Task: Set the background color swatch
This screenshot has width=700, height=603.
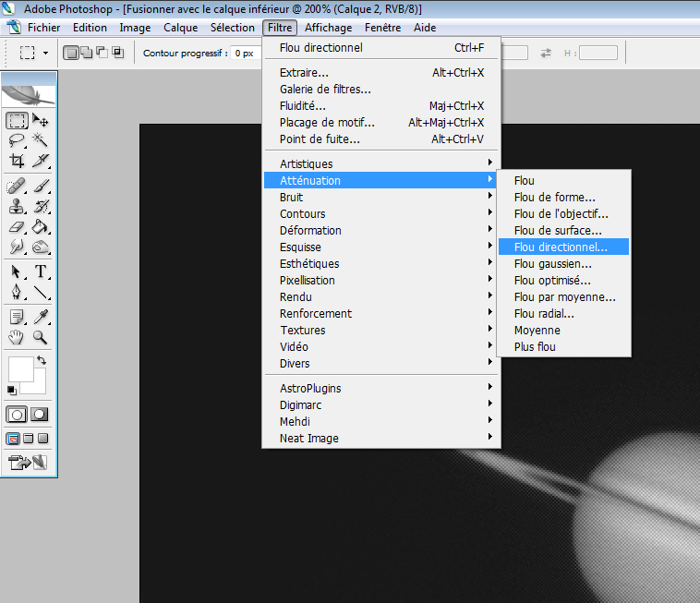Action: 40,387
